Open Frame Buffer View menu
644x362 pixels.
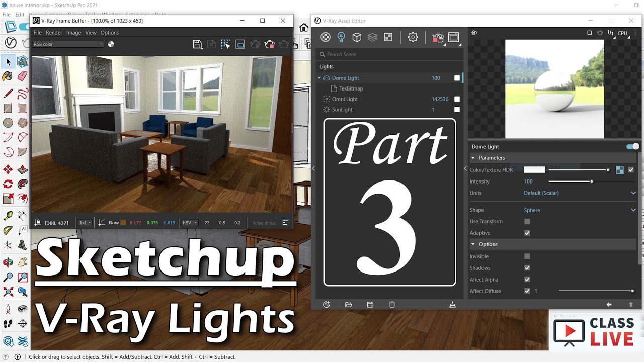click(x=91, y=33)
